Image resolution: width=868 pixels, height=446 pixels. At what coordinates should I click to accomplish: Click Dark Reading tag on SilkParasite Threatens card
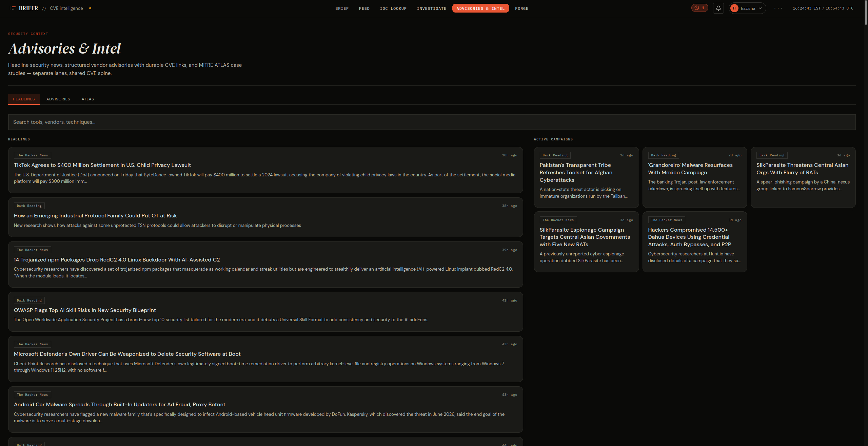coord(772,155)
